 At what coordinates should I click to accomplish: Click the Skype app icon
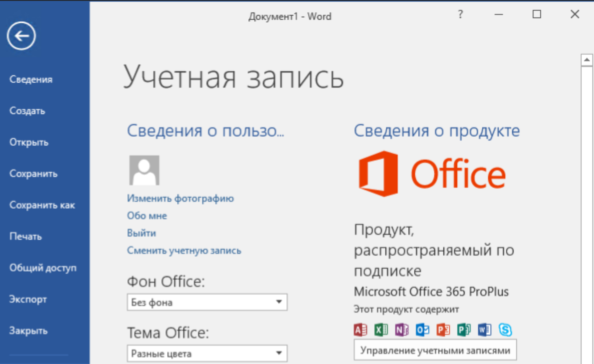tap(505, 330)
